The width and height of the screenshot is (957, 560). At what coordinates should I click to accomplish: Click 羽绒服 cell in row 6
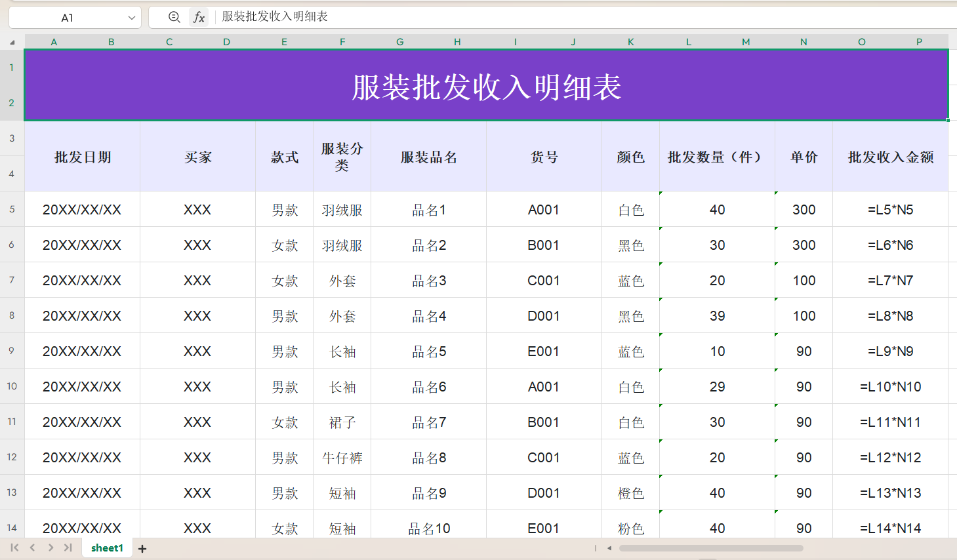342,245
